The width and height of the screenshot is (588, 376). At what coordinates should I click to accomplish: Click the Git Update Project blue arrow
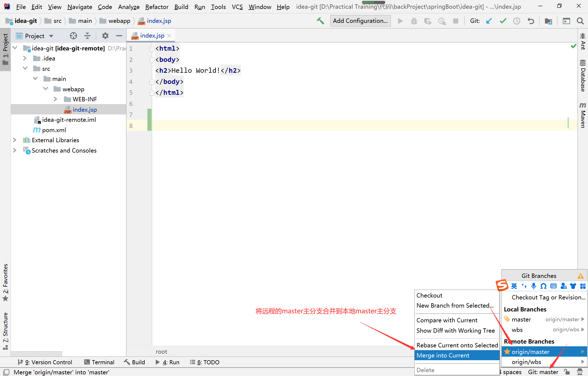[489, 21]
